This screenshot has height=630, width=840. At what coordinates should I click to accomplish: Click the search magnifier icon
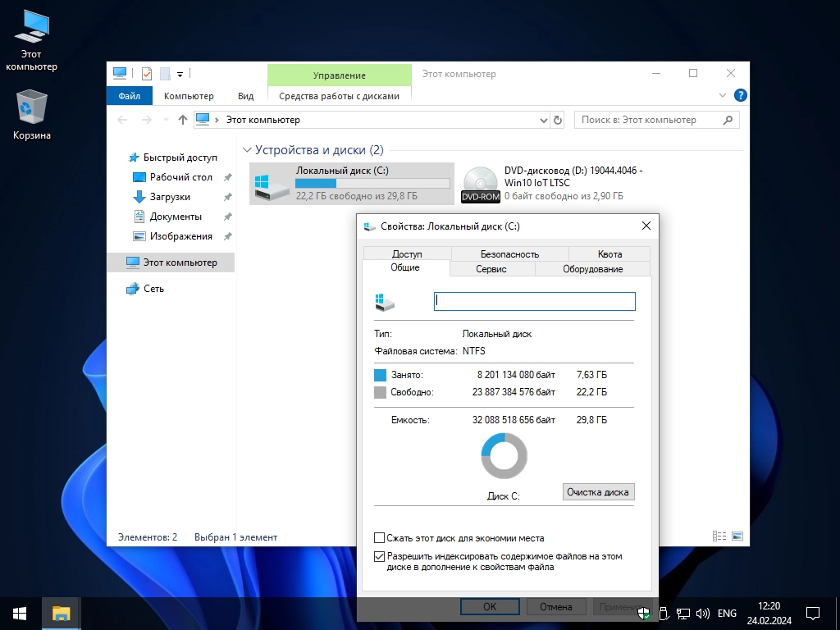(x=728, y=120)
